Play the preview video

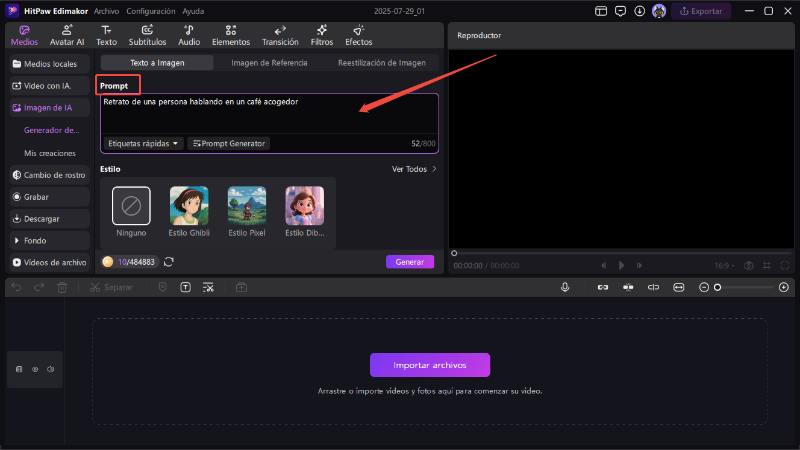pyautogui.click(x=621, y=265)
